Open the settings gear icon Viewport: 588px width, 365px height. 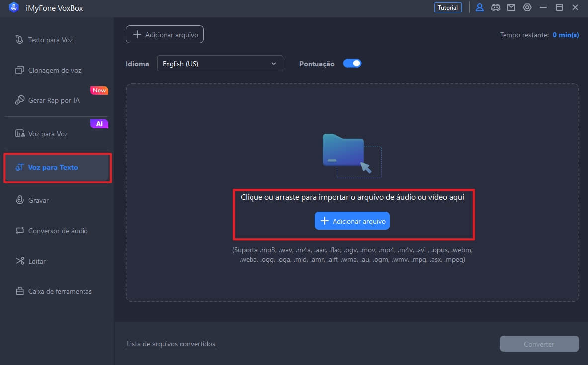(x=527, y=7)
